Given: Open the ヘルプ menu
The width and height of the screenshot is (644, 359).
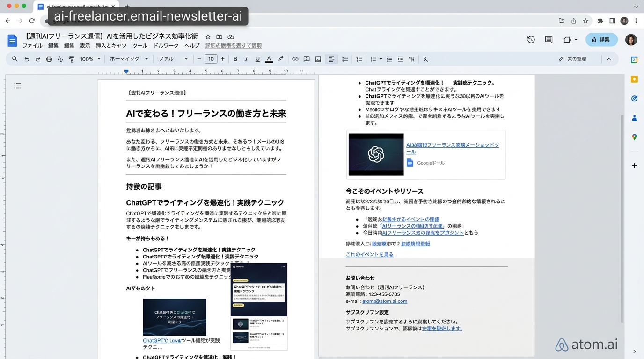Looking at the screenshot, I should point(192,46).
